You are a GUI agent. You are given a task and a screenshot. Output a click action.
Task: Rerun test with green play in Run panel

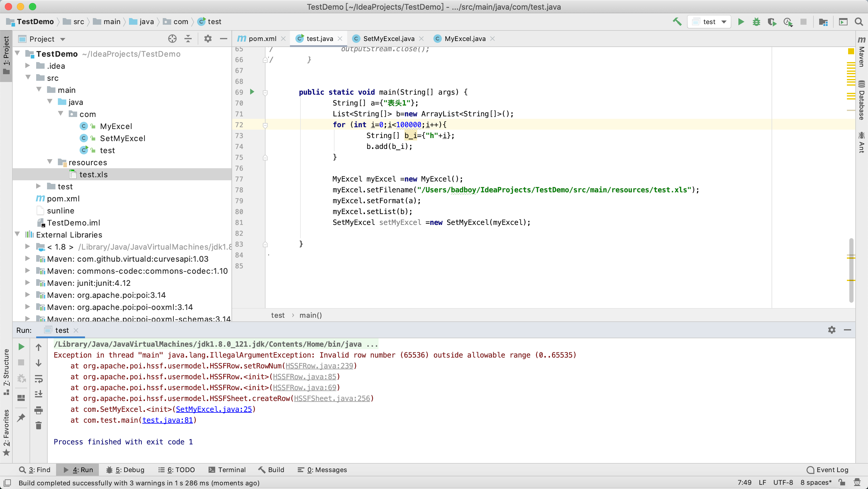pos(21,347)
